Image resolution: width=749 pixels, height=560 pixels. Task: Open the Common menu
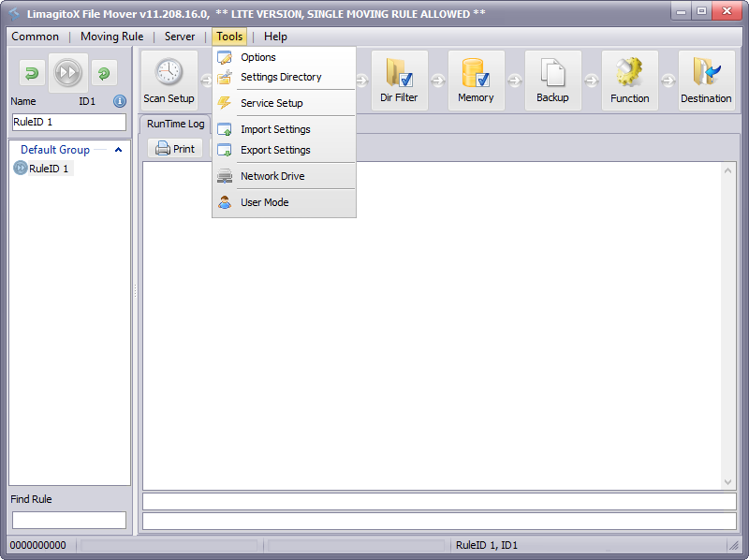pyautogui.click(x=36, y=37)
